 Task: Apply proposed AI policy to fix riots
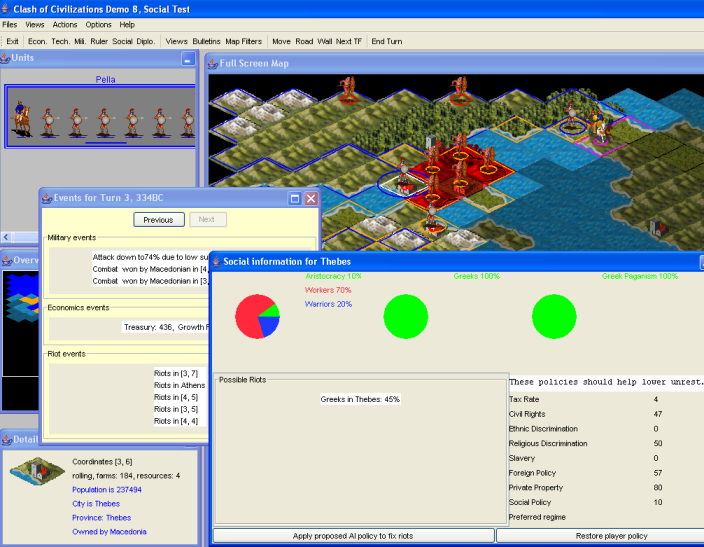point(353,536)
